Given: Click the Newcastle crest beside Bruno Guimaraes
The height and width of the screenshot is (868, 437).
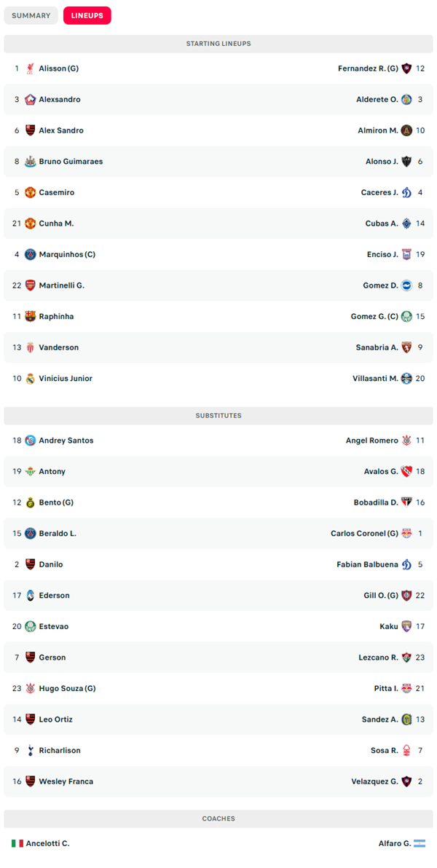Looking at the screenshot, I should [x=31, y=162].
